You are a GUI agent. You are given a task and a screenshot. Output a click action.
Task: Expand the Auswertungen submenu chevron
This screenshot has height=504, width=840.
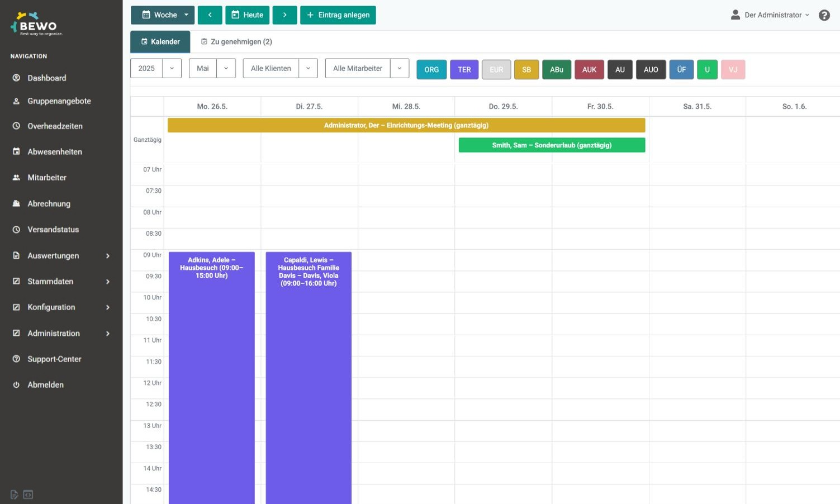coord(108,256)
